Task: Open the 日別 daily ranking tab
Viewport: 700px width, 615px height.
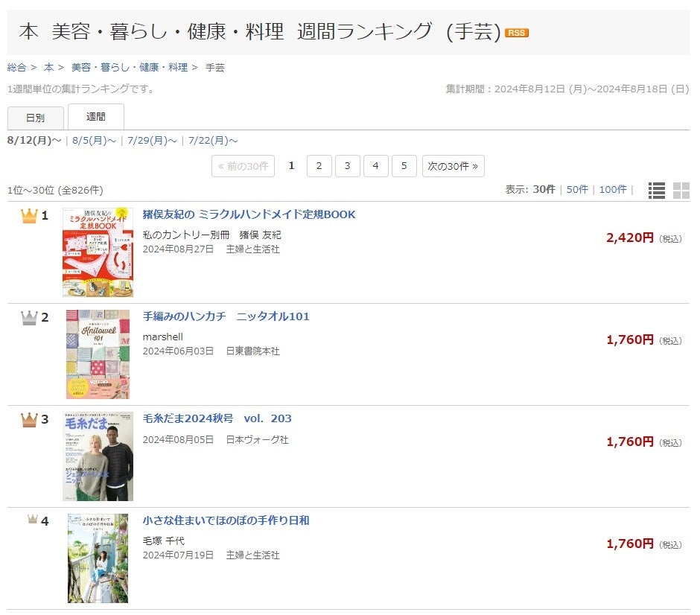Action: (x=35, y=118)
